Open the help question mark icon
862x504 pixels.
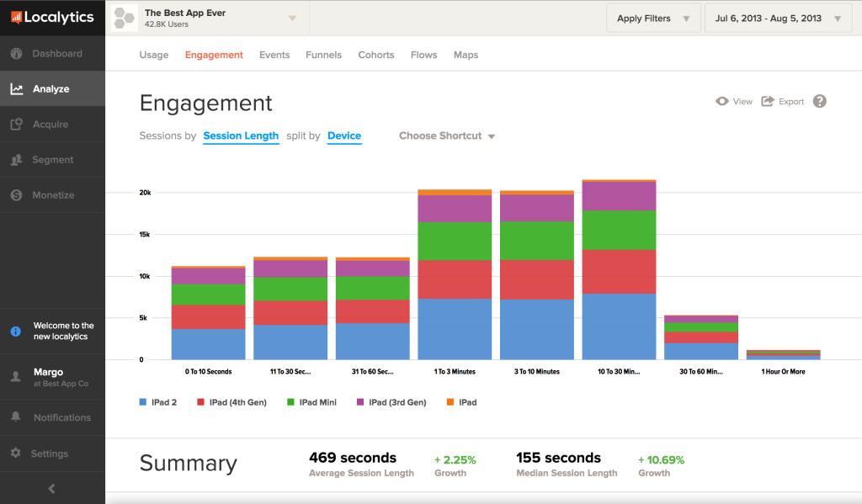(819, 101)
